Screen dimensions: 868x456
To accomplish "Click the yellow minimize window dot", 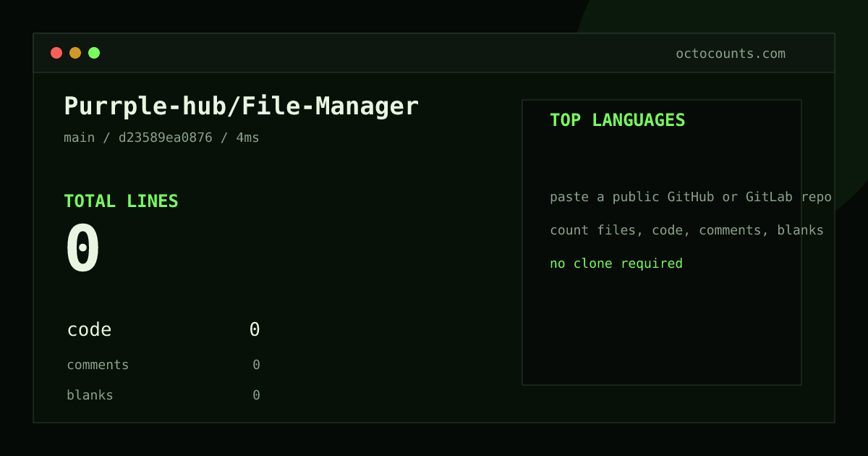I will [x=75, y=53].
